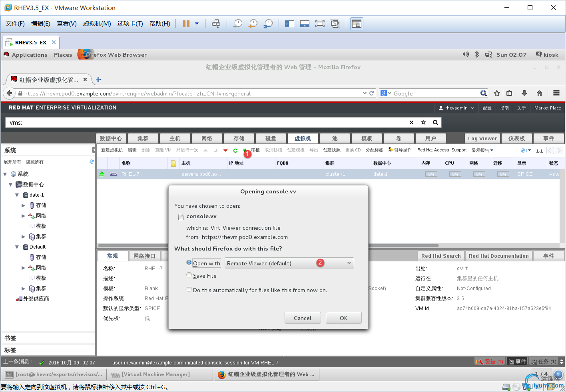Viewport: 566px width, 392px height.
Task: Open the 显示报告 dropdown
Action: coord(482,150)
